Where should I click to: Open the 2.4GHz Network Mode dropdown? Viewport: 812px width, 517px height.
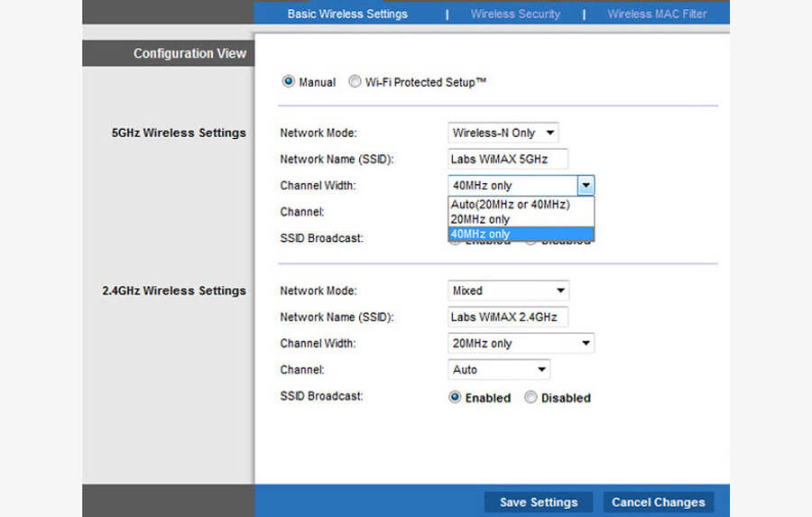tap(509, 291)
